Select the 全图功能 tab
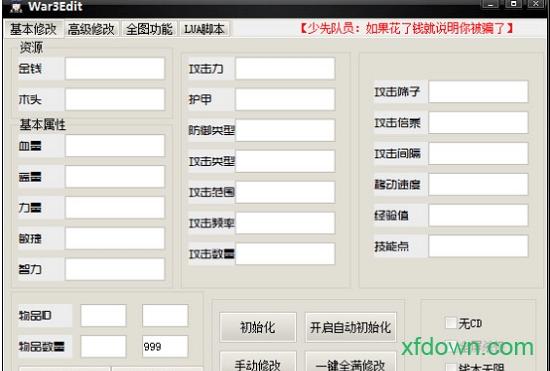The image size is (550, 371). tap(149, 29)
